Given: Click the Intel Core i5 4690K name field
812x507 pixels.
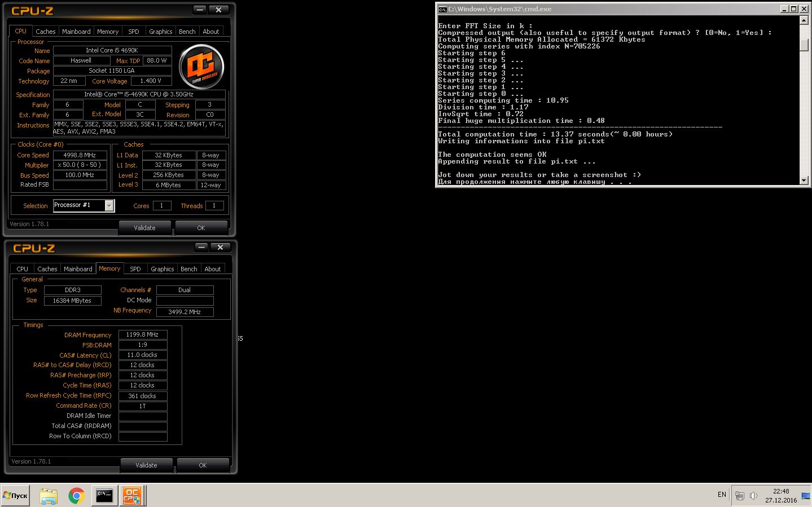Looking at the screenshot, I should click(x=112, y=51).
